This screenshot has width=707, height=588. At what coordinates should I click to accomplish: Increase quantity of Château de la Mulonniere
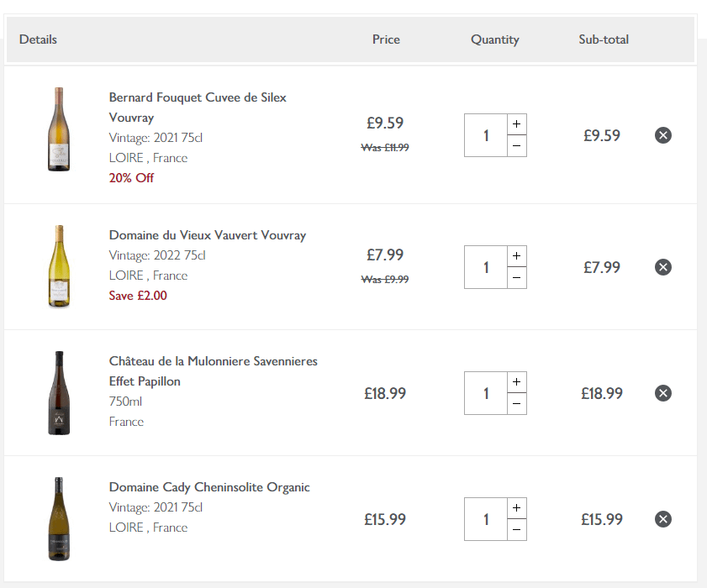point(516,382)
